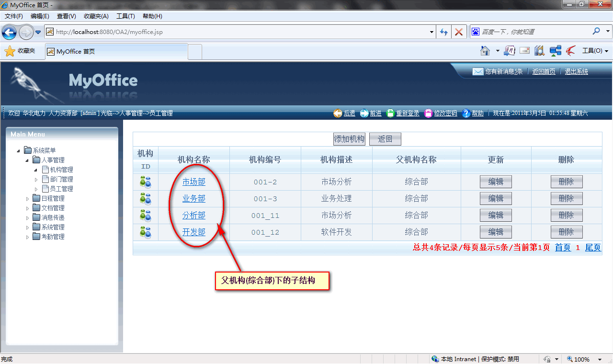Screen dimensions: 613x364
Task: Click the Home house icon in toolbar
Action: pyautogui.click(x=485, y=50)
